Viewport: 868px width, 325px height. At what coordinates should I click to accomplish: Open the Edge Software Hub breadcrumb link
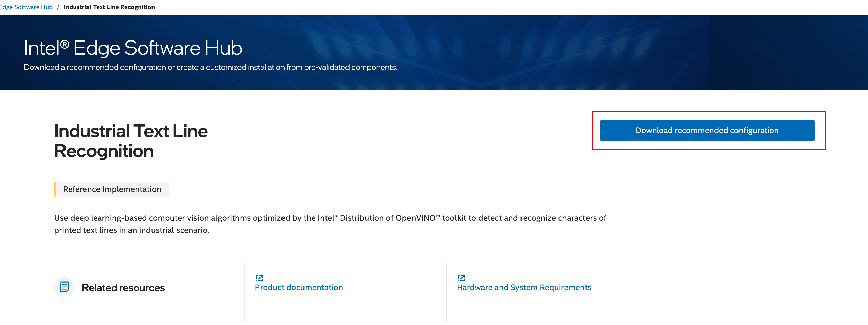pos(26,7)
